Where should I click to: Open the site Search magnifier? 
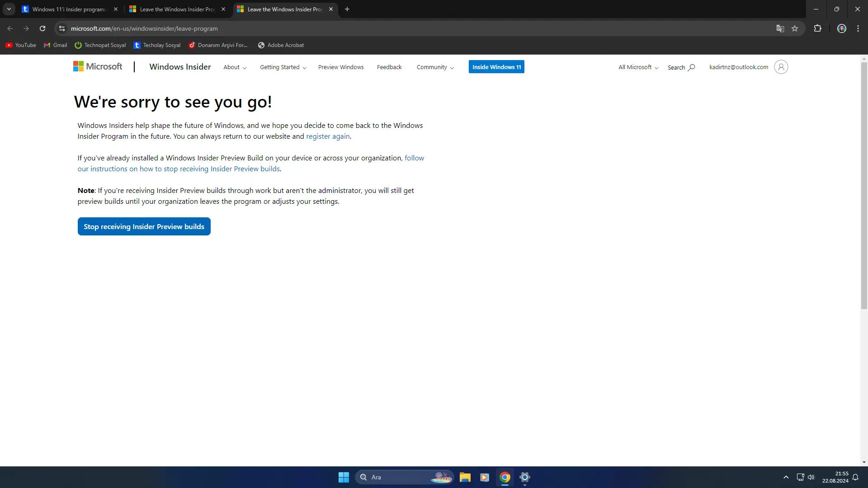click(681, 67)
